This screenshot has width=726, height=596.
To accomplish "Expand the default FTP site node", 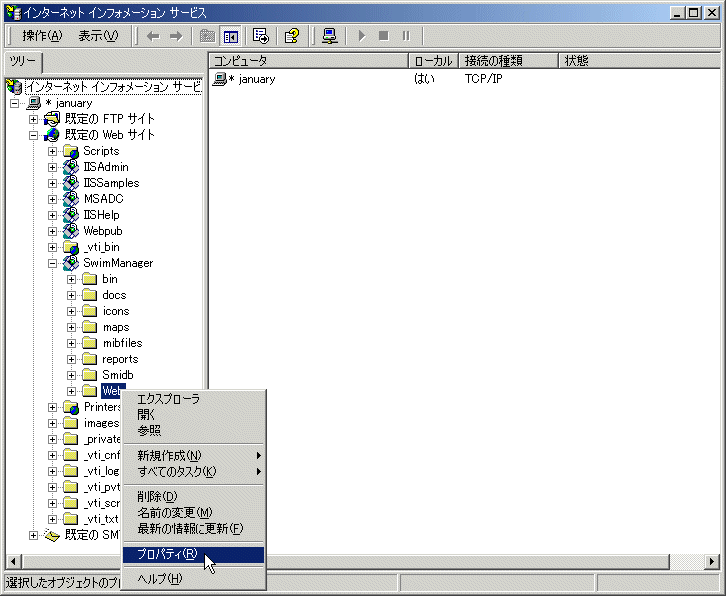I will tap(33, 119).
